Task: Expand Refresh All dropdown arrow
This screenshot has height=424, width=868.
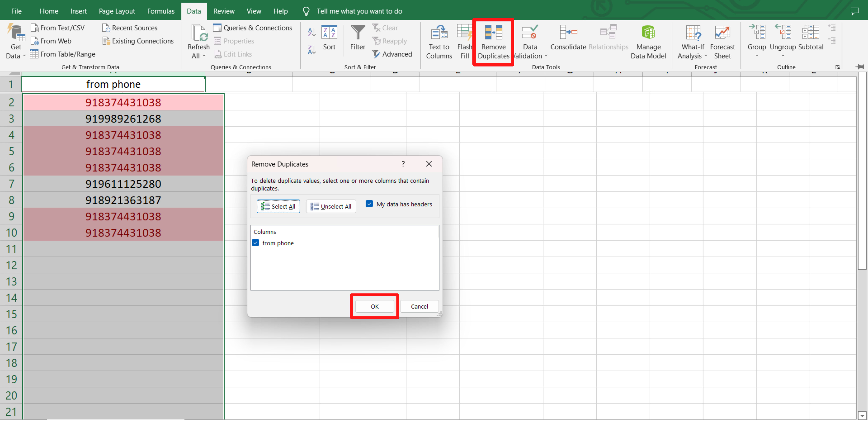Action: pyautogui.click(x=204, y=56)
